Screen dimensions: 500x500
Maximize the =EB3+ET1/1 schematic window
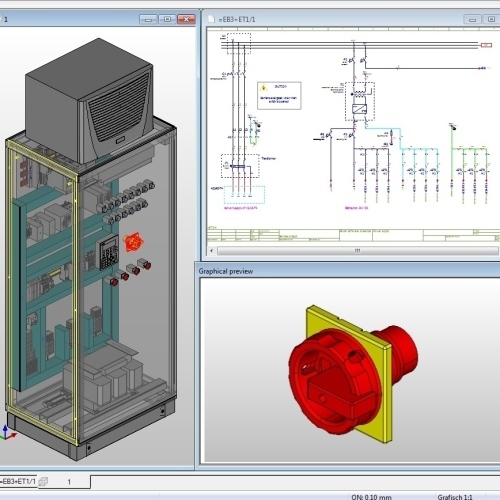tap(491, 19)
